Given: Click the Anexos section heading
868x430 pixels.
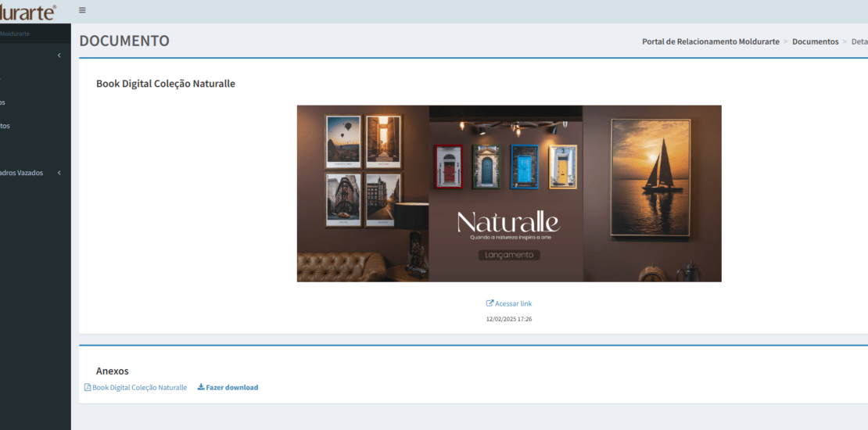Looking at the screenshot, I should [x=113, y=371].
